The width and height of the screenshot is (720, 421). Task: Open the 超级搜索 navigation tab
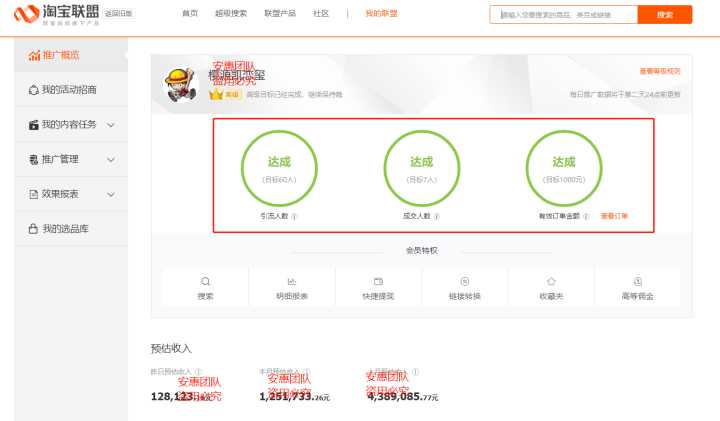231,13
